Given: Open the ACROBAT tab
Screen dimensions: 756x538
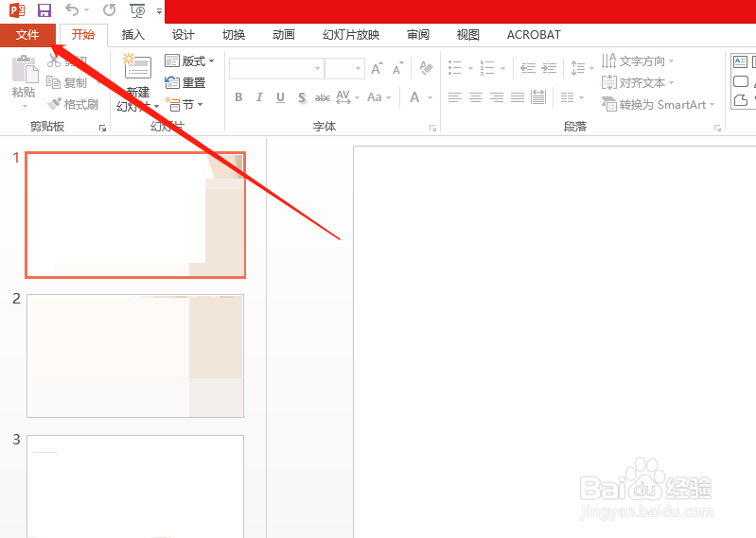Looking at the screenshot, I should [534, 35].
